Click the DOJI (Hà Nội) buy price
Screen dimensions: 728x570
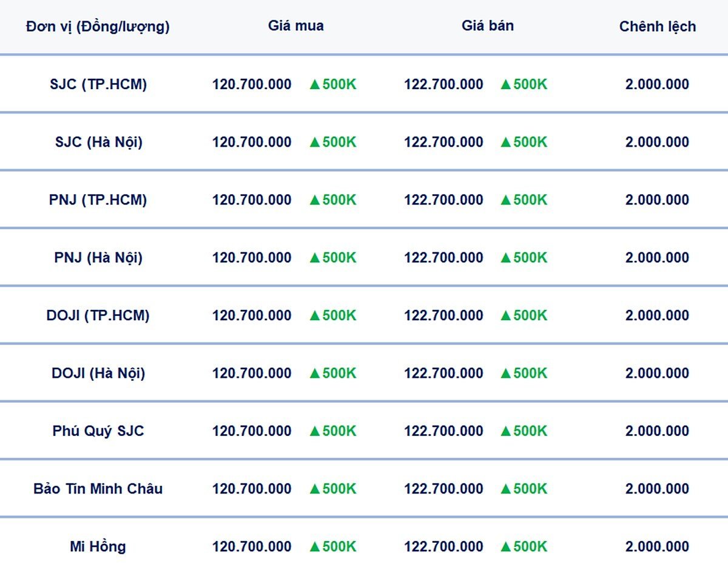pos(252,373)
